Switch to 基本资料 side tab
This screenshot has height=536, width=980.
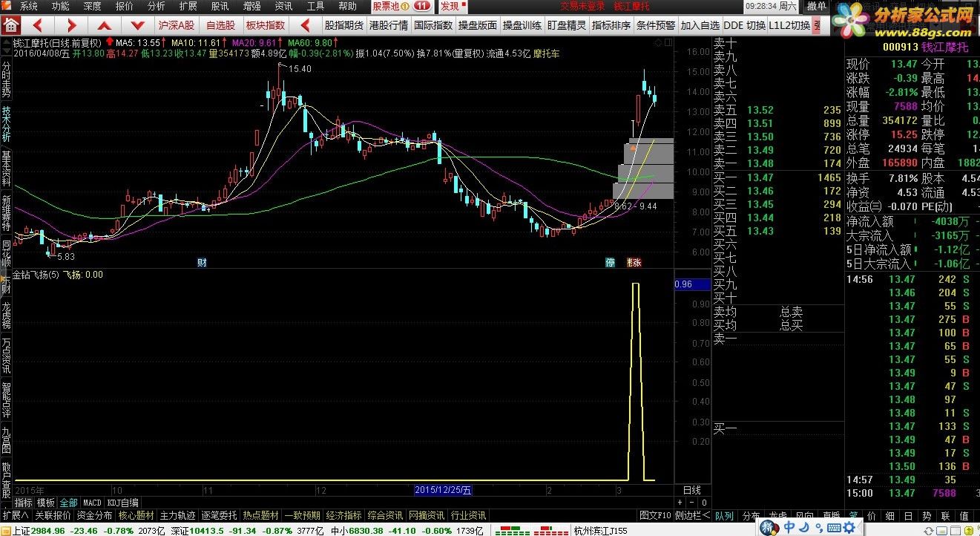click(6, 169)
